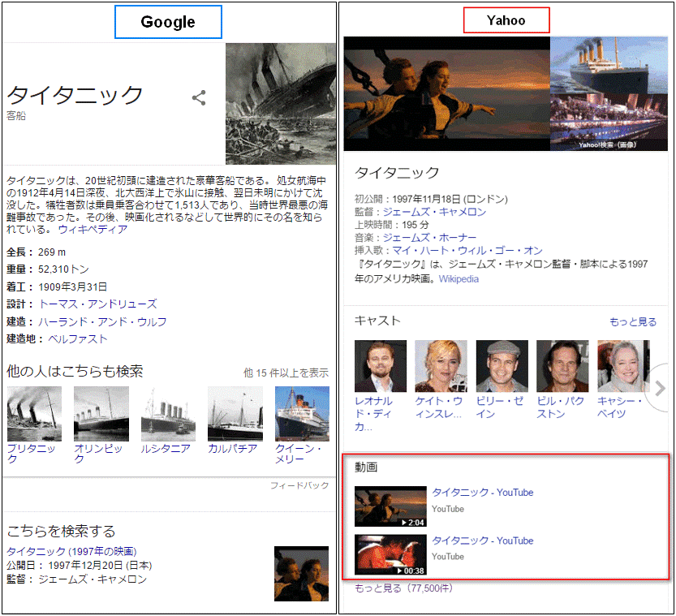The height and width of the screenshot is (616, 676).
Task: Open the Titanic night deck image in Yahoo panel
Action: [609, 123]
